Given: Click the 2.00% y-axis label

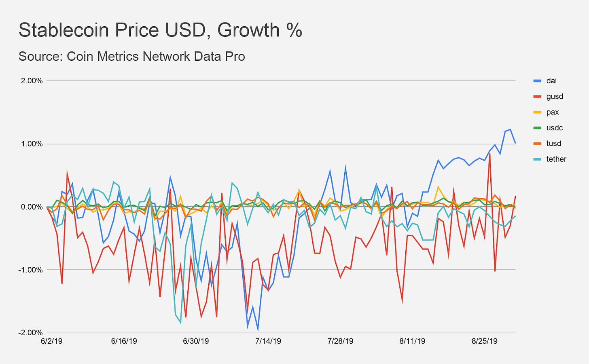Looking at the screenshot, I should point(32,81).
